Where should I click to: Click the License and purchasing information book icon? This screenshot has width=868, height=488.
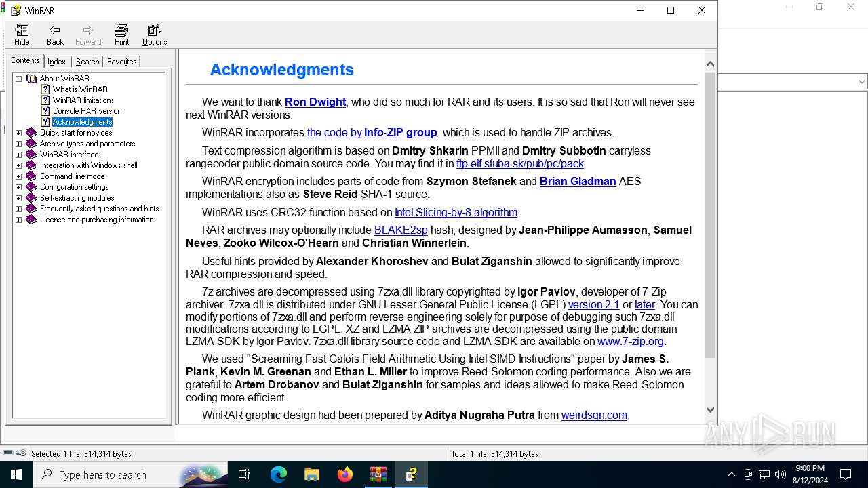coord(31,220)
